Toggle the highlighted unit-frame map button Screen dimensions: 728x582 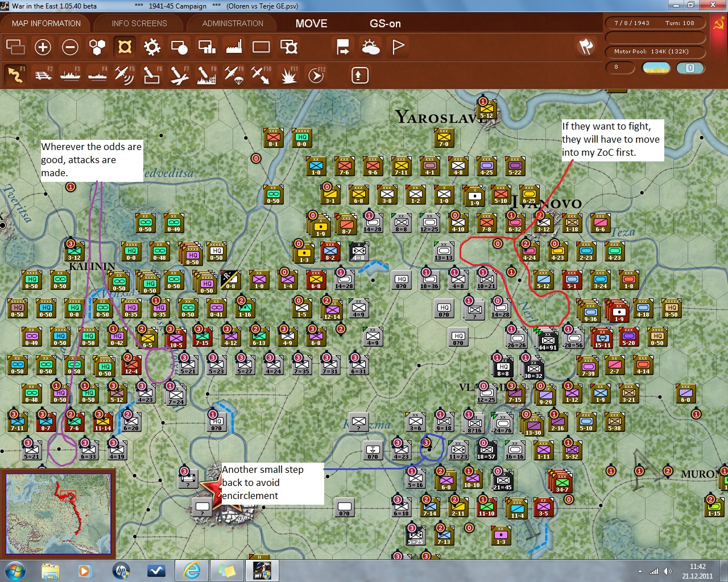(125, 47)
